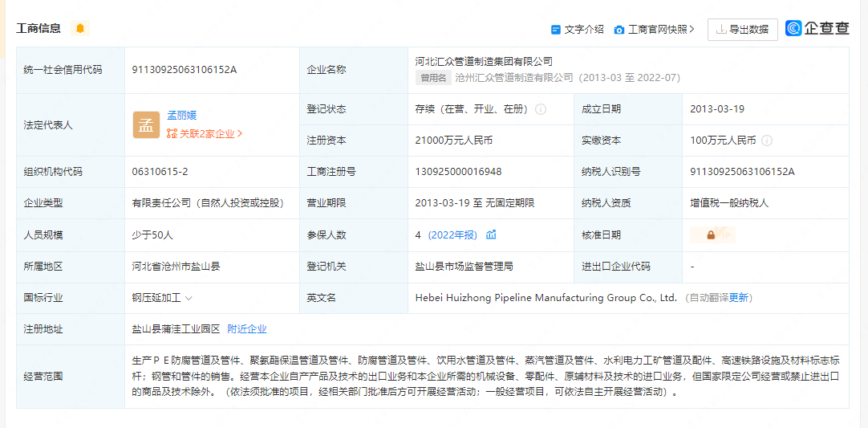The image size is (868, 428).
Task: Click former name 沧州汇众管道制造有限公司
Action: tap(514, 78)
